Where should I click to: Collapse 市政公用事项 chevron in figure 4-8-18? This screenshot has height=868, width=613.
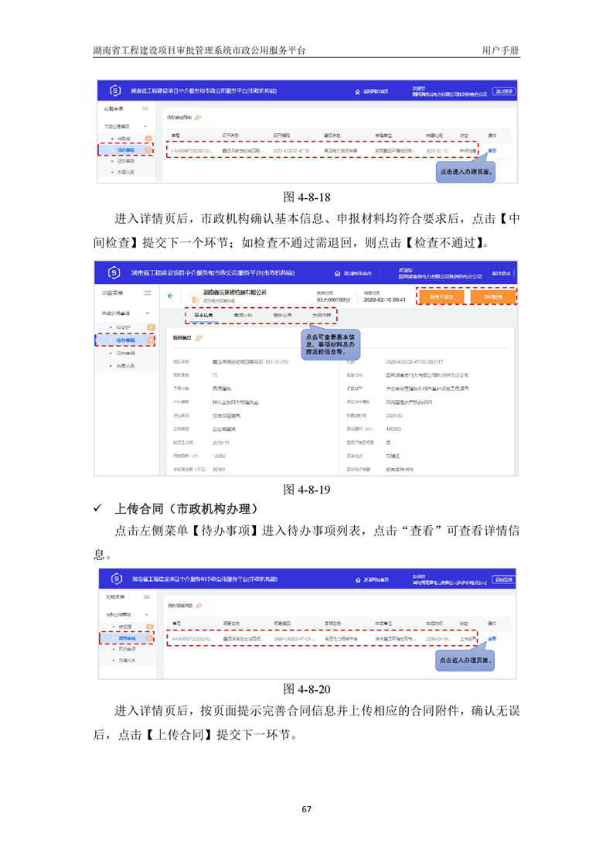145,126
